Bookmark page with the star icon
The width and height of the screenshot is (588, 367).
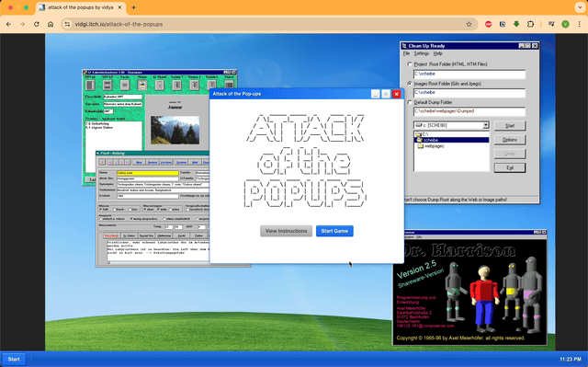469,24
